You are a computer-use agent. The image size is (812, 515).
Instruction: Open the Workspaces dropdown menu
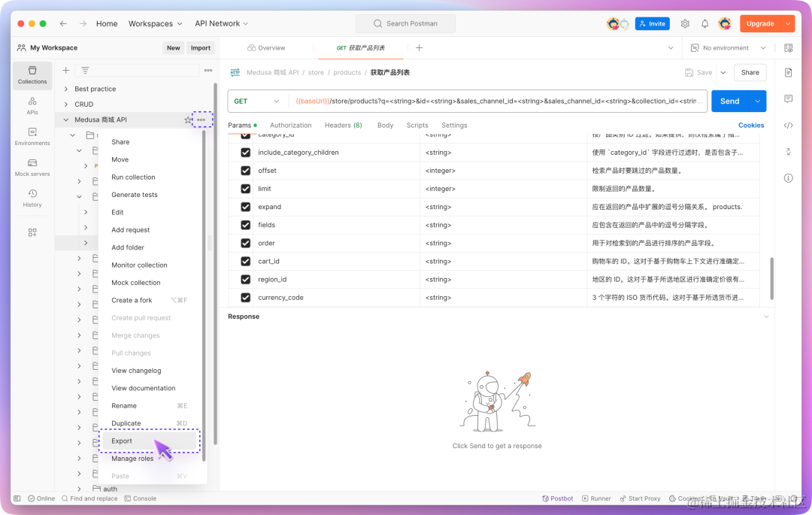pyautogui.click(x=156, y=24)
